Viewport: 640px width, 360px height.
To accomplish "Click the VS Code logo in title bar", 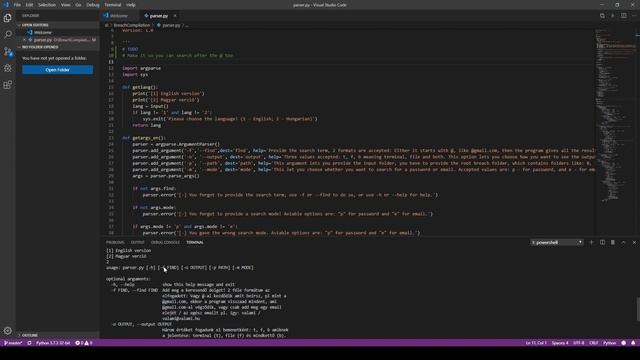I will (6, 5).
